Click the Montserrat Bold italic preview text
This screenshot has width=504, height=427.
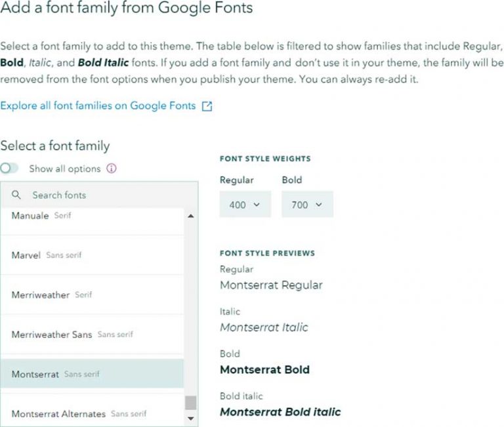click(x=280, y=412)
